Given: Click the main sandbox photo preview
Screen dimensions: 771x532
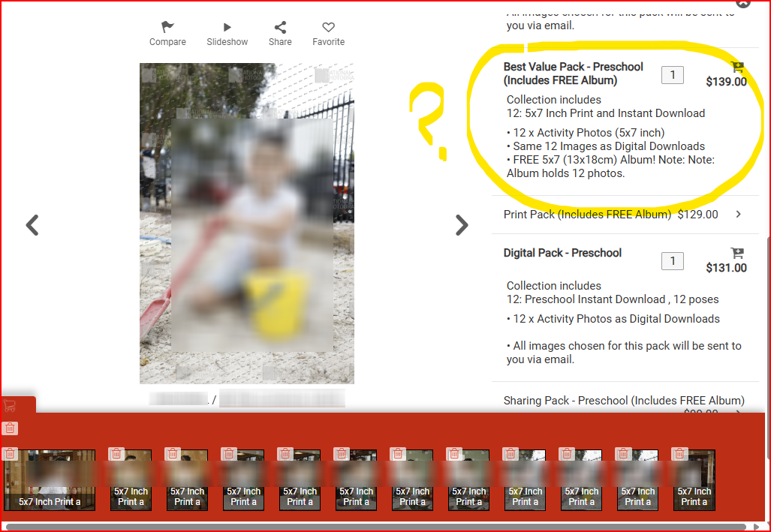Looking at the screenshot, I should pyautogui.click(x=247, y=223).
